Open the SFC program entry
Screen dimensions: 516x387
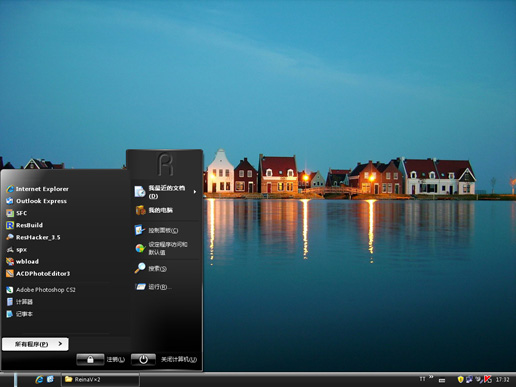click(17, 213)
